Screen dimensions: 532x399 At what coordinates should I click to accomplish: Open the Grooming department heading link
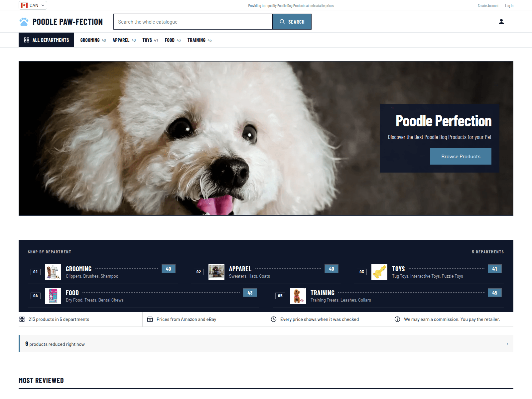pos(78,269)
